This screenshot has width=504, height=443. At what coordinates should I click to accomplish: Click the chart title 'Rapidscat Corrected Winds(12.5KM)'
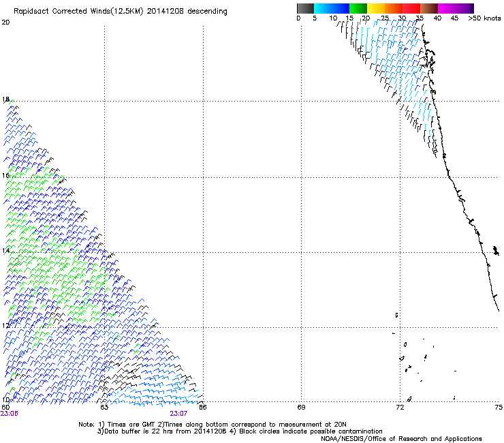[78, 12]
